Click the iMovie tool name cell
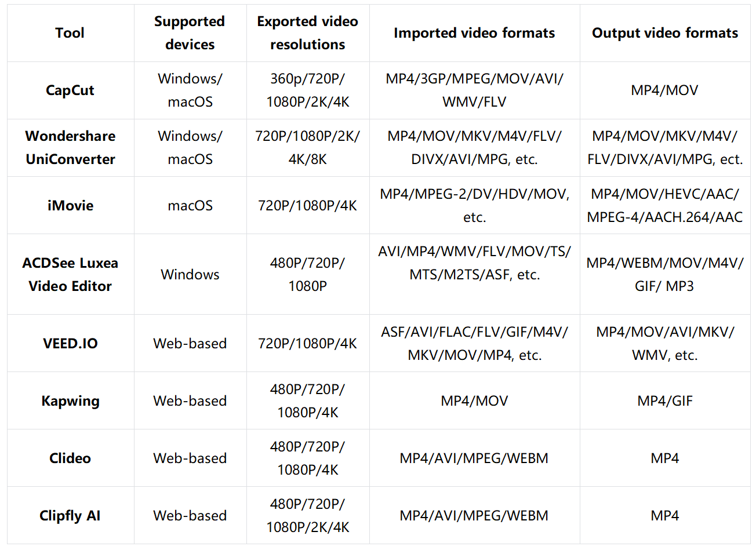The height and width of the screenshot is (550, 756). click(x=70, y=206)
